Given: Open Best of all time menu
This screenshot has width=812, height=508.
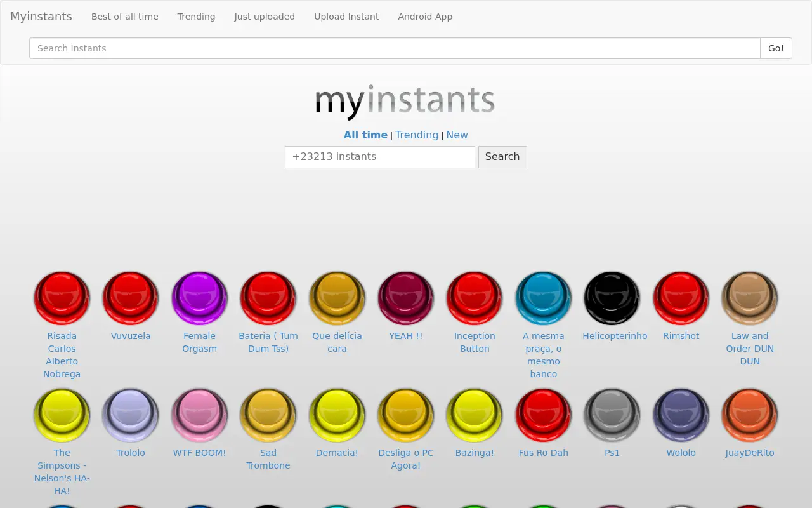Looking at the screenshot, I should 125,17.
